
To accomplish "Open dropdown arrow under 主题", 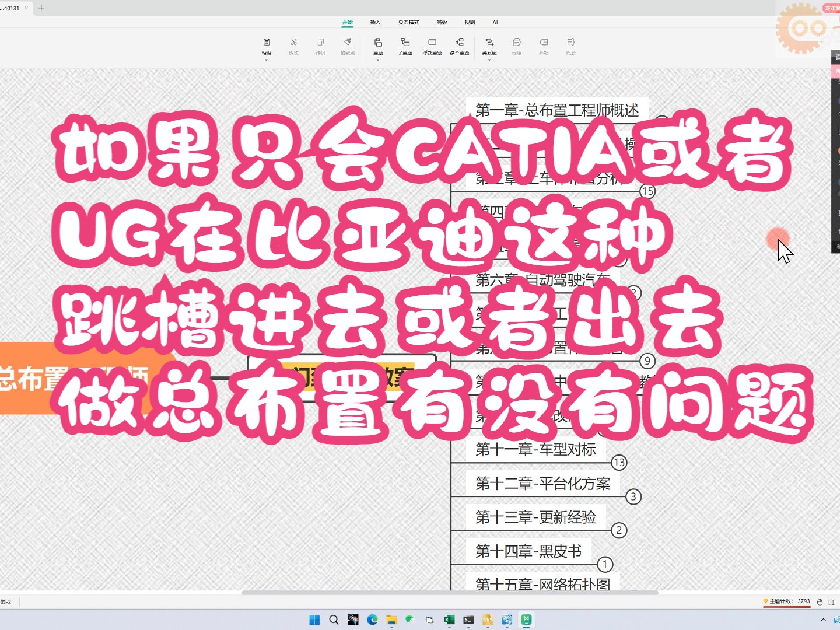I will pos(378,60).
